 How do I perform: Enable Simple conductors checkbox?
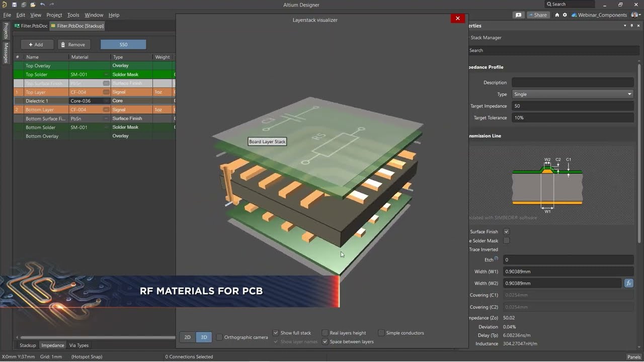381,333
